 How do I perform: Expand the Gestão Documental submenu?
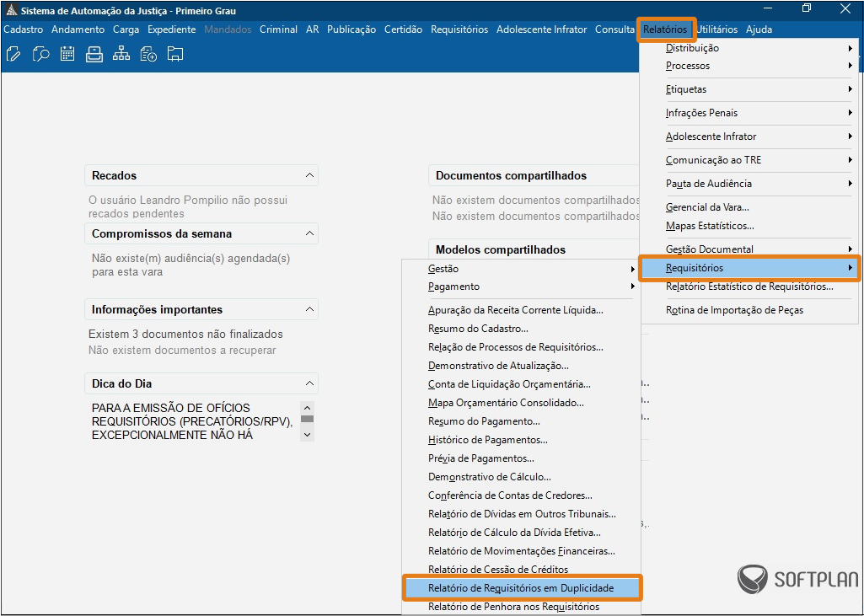tap(749, 249)
